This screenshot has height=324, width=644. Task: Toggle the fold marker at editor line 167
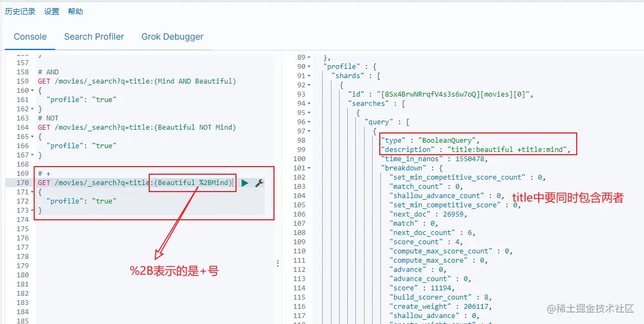[x=32, y=155]
